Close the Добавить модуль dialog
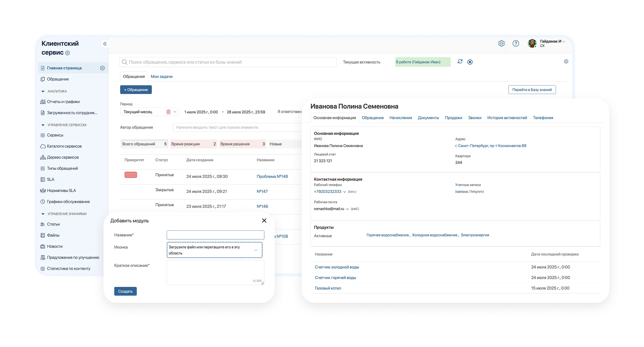The width and height of the screenshot is (644, 347). pyautogui.click(x=264, y=221)
